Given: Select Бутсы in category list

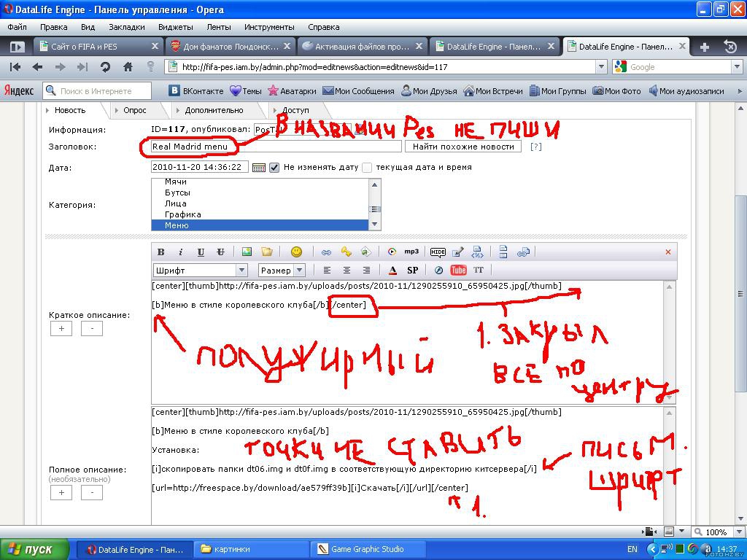Looking at the screenshot, I should tap(178, 192).
